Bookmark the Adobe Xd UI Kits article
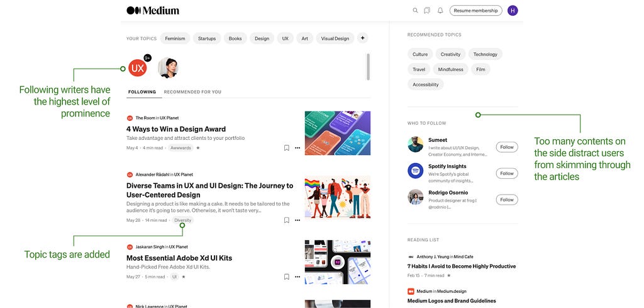 [x=287, y=277]
